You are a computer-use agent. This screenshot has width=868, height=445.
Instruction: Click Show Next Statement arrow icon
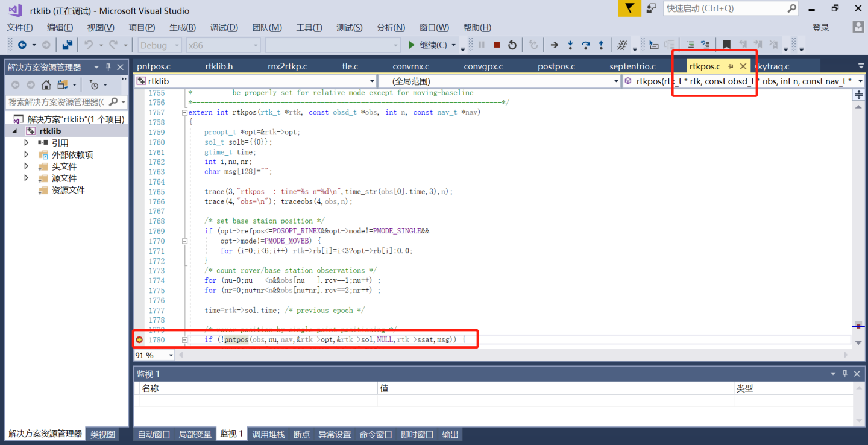[x=555, y=45]
